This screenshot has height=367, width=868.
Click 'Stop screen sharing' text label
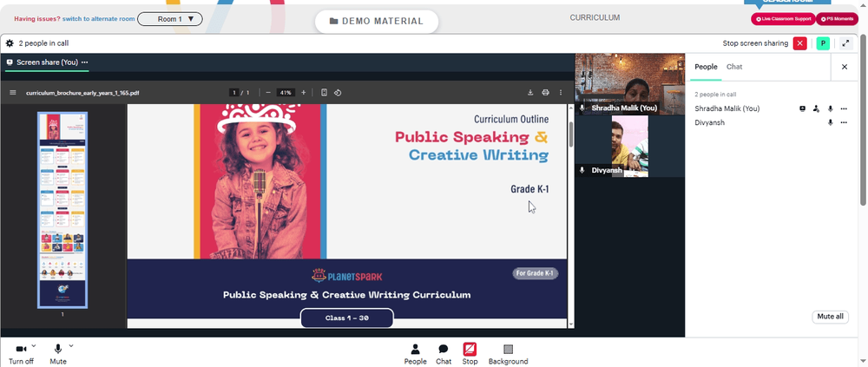pyautogui.click(x=755, y=43)
